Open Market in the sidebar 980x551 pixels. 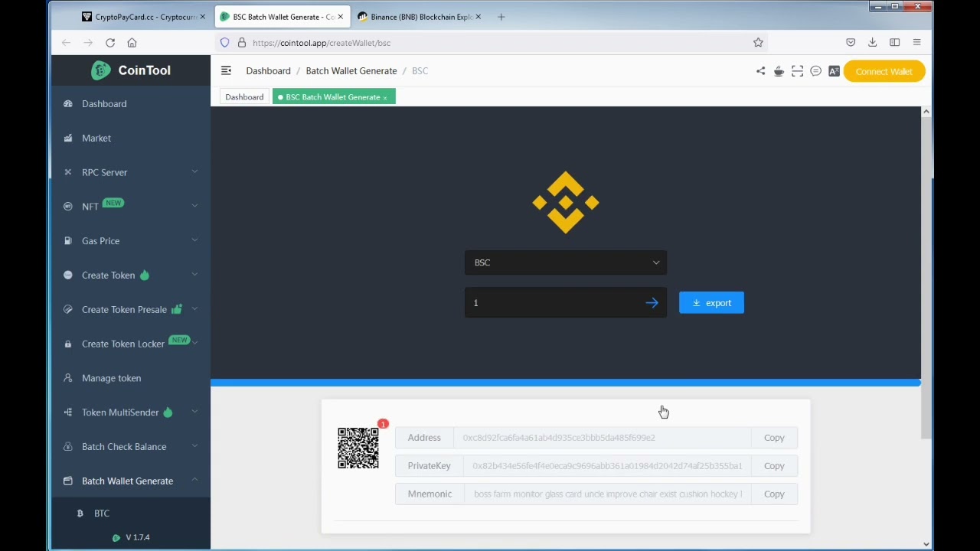click(131, 139)
